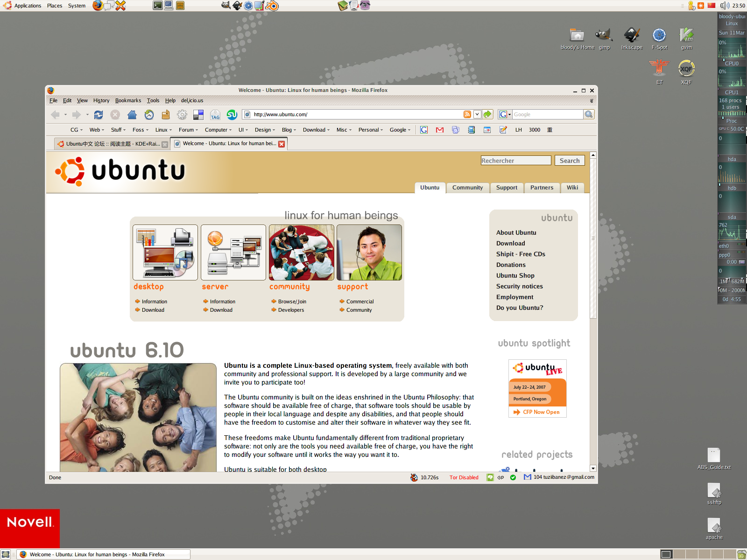Click the RSS feed icon in address bar

coord(467,114)
